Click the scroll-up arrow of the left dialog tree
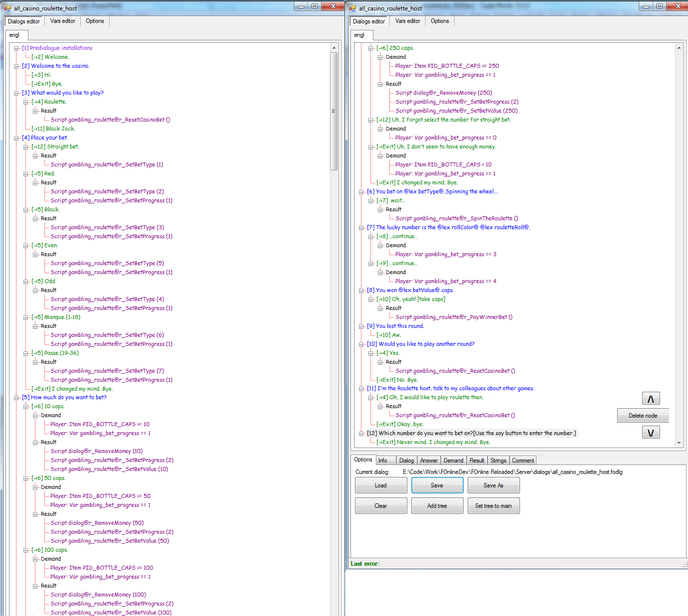Screen dimensions: 688x616 coord(334,48)
